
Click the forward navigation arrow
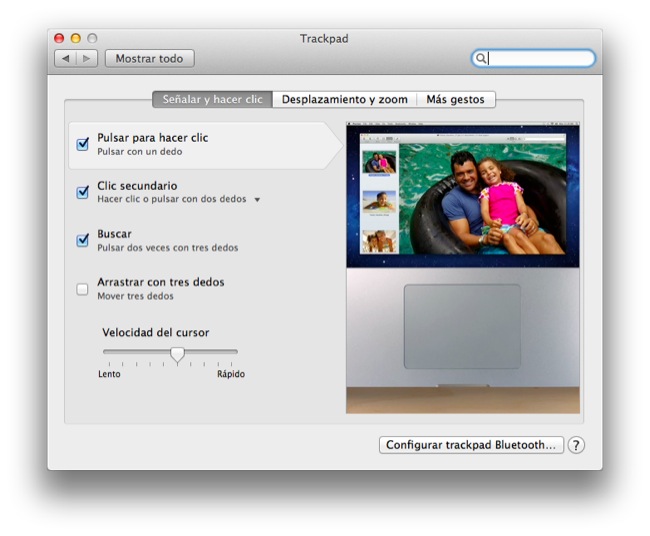pyautogui.click(x=87, y=59)
